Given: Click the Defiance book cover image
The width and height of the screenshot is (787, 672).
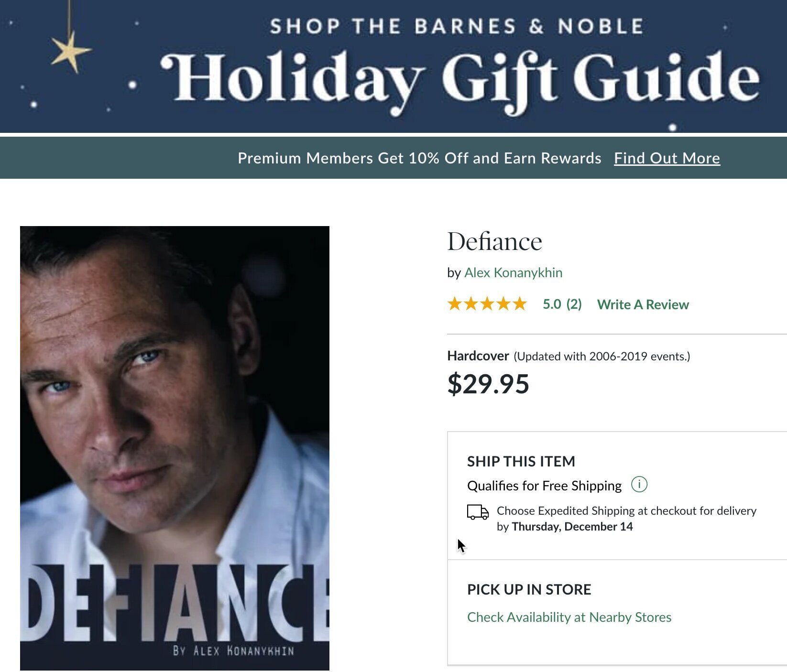Looking at the screenshot, I should point(175,448).
